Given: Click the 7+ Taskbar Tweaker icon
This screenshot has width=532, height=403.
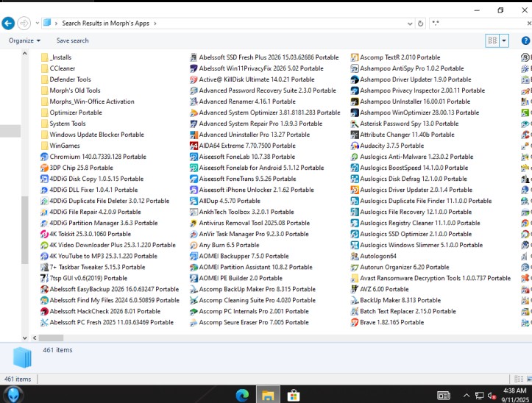Looking at the screenshot, I should 44,267.
